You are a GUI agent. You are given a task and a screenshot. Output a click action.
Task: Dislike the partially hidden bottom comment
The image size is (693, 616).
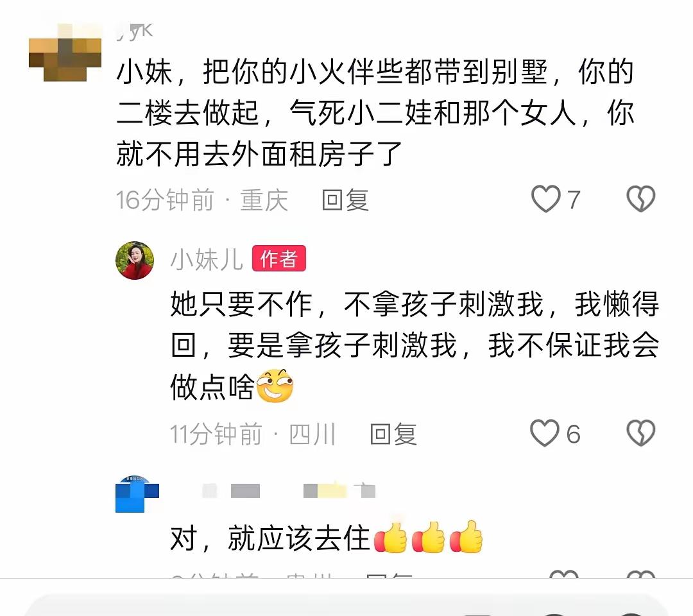coord(641,574)
